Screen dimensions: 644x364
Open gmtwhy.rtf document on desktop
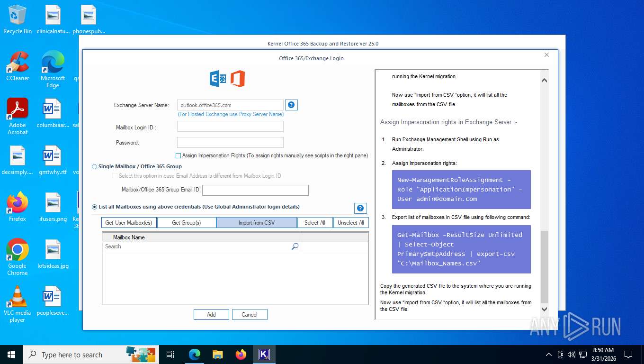(53, 161)
